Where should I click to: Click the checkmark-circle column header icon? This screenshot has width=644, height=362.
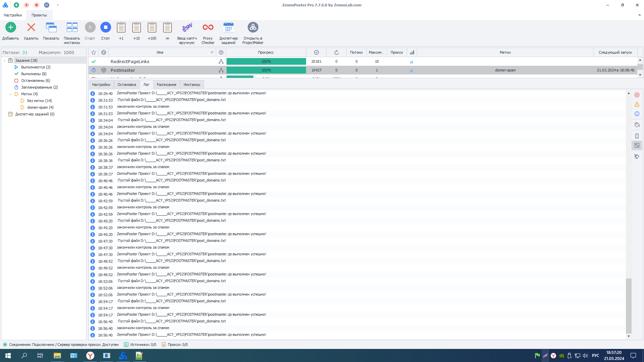pos(316,52)
